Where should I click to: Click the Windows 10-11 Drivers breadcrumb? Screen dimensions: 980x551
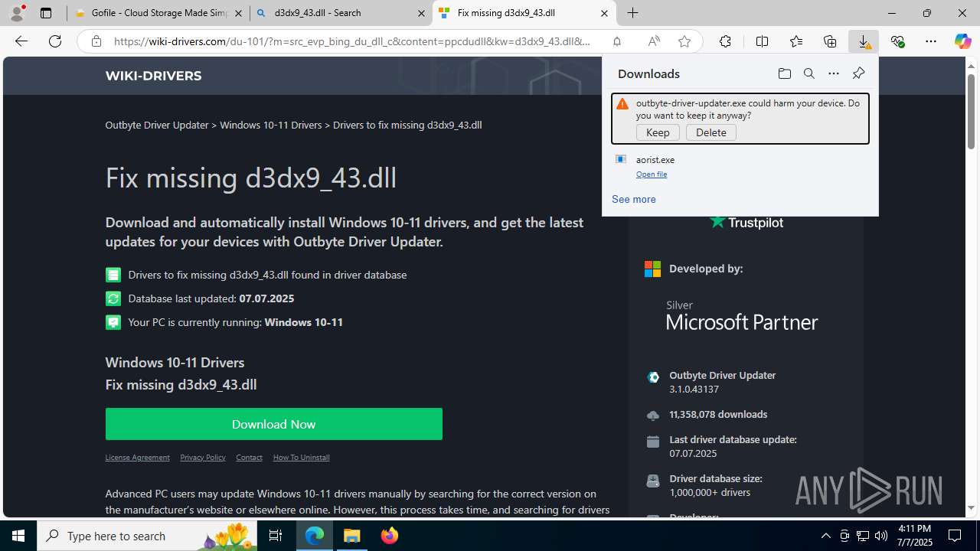pyautogui.click(x=270, y=125)
